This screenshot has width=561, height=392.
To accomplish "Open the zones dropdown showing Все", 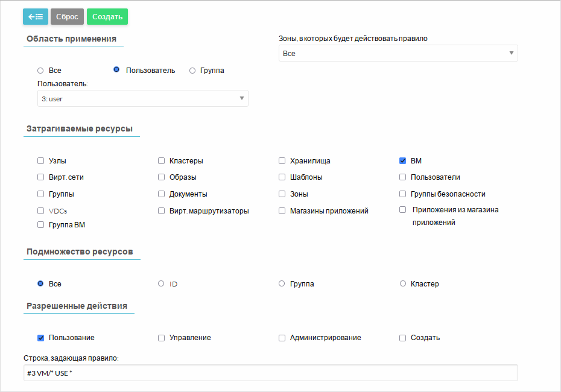I will pos(398,54).
